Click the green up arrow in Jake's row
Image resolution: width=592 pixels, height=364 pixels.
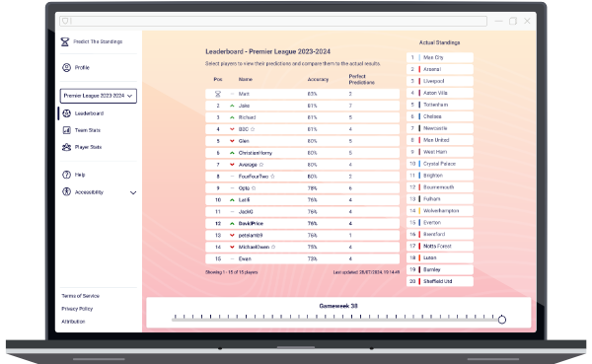[x=232, y=106]
